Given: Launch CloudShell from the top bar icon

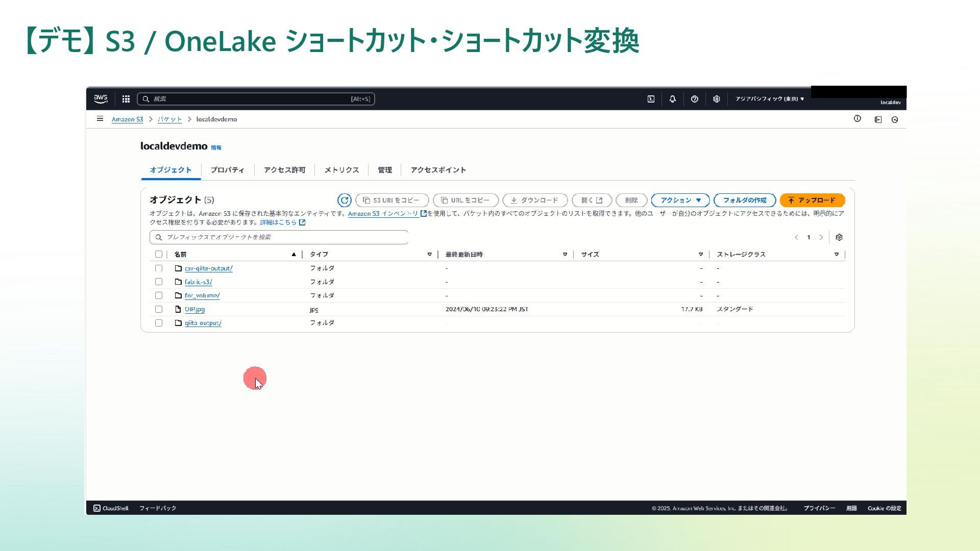Looking at the screenshot, I should 651,99.
